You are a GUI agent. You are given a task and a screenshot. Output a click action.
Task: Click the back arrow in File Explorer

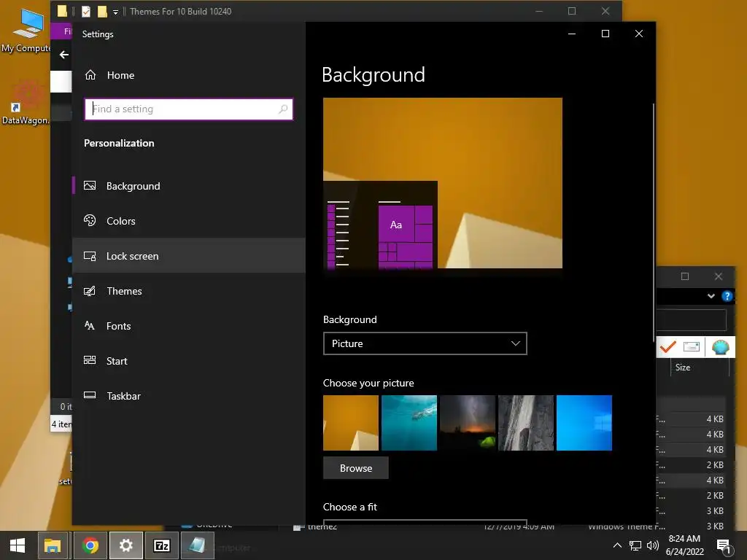coord(64,55)
